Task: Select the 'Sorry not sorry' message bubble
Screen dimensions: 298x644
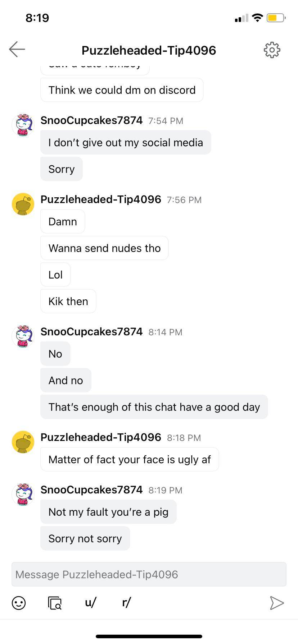Action: [85, 538]
